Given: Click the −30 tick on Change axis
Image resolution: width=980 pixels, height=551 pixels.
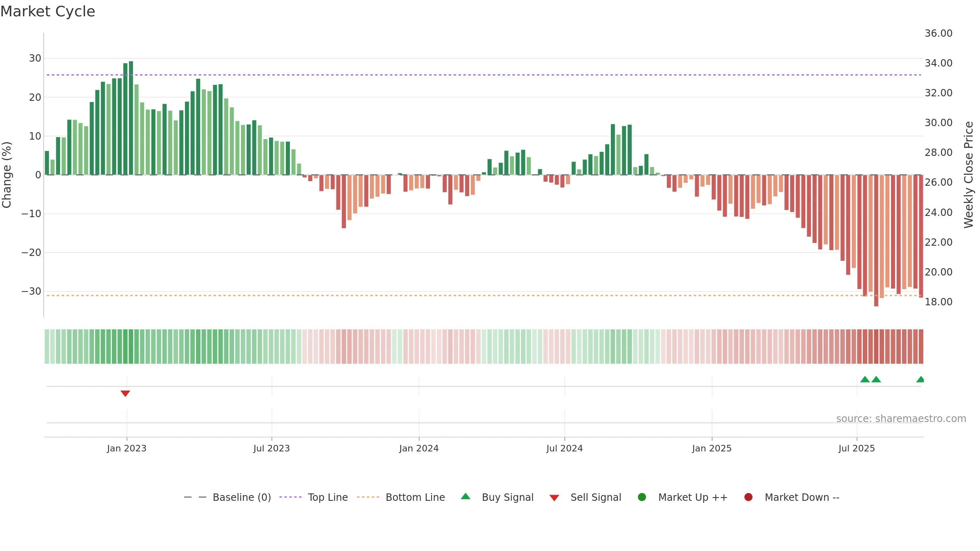Looking at the screenshot, I should (31, 291).
